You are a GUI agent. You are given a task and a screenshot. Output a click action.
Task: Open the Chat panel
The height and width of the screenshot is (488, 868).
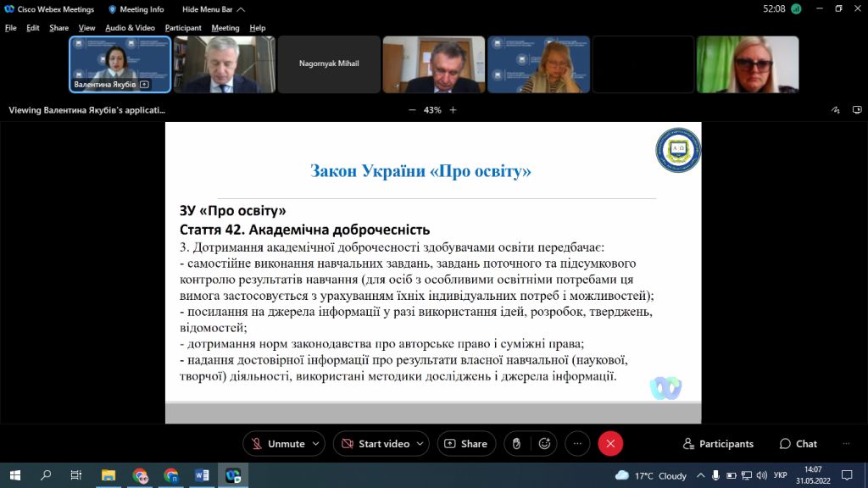[x=798, y=444]
